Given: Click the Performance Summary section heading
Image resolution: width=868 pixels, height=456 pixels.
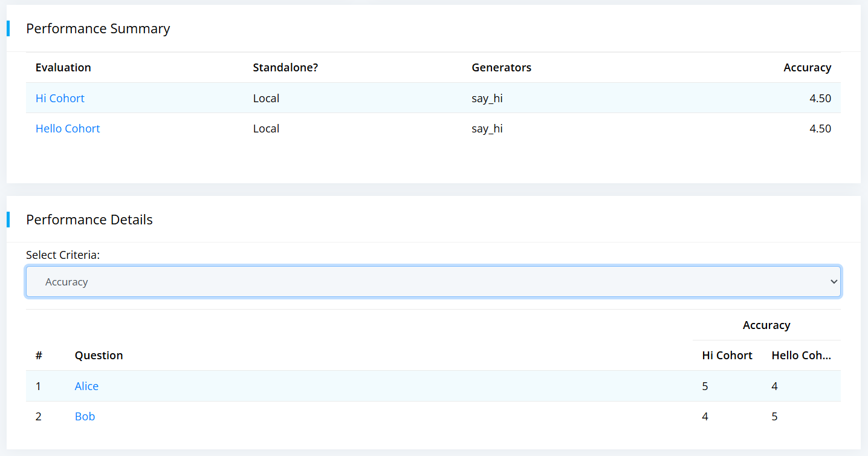Looking at the screenshot, I should pos(98,28).
